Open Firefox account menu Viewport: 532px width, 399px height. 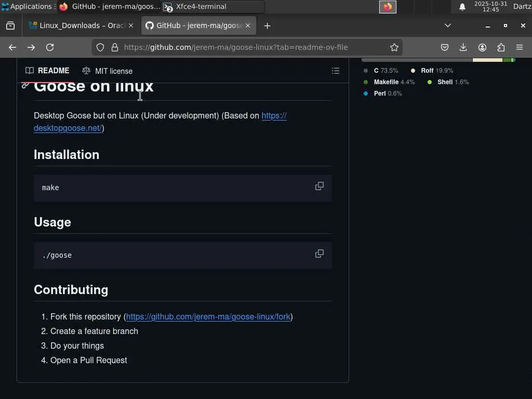point(482,47)
